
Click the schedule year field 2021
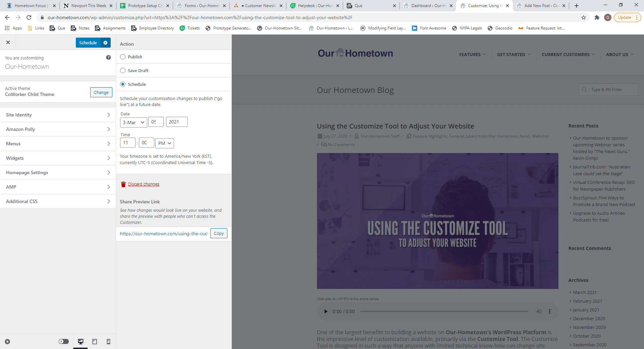point(177,122)
